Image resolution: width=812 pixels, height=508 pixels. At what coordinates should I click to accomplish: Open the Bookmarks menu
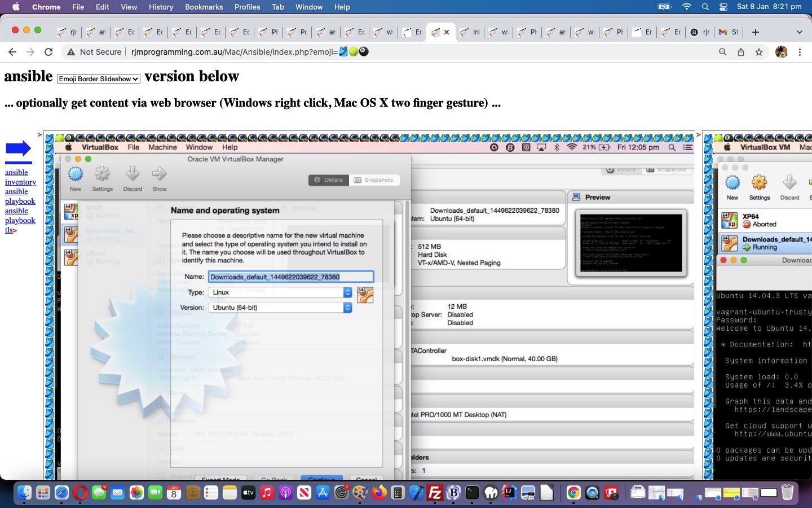click(204, 7)
